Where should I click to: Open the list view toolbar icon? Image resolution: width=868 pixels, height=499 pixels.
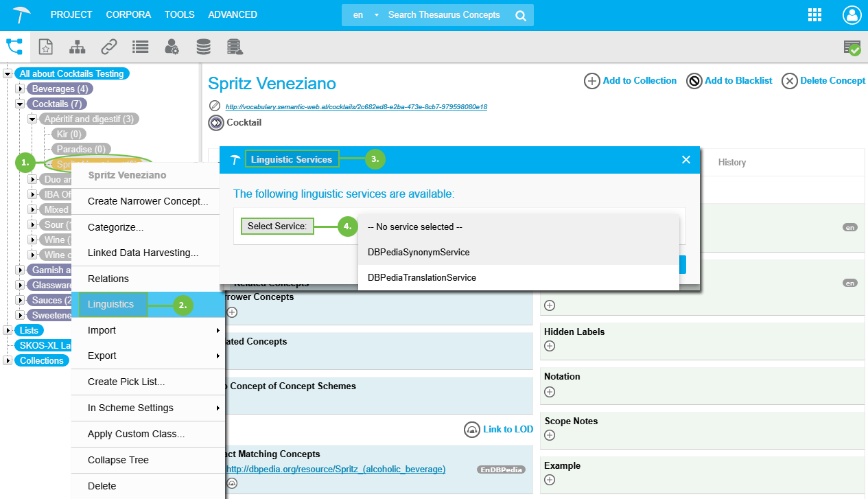tap(141, 47)
